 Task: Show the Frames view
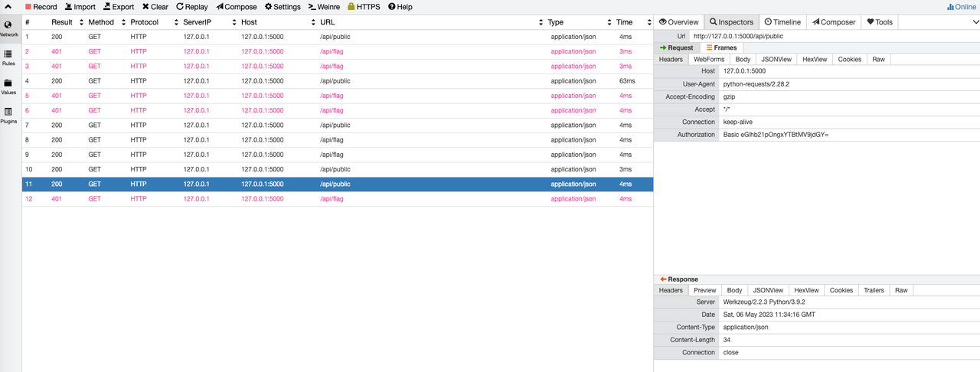(x=721, y=47)
